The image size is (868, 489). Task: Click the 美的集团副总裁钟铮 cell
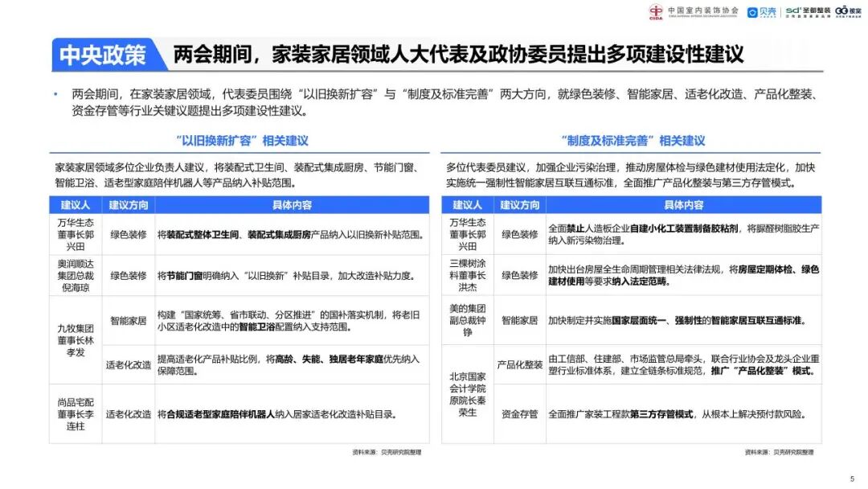point(467,320)
